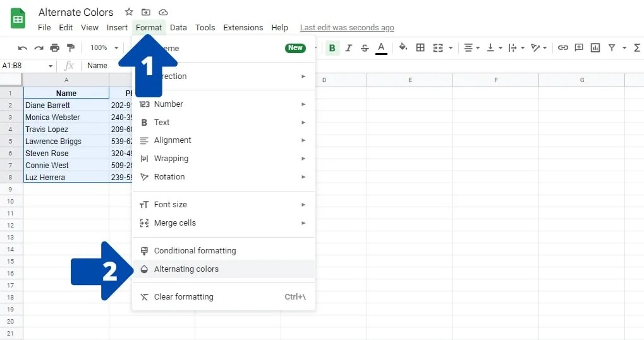This screenshot has height=340, width=644.
Task: Open Horizontal align dropdown
Action: 471,48
